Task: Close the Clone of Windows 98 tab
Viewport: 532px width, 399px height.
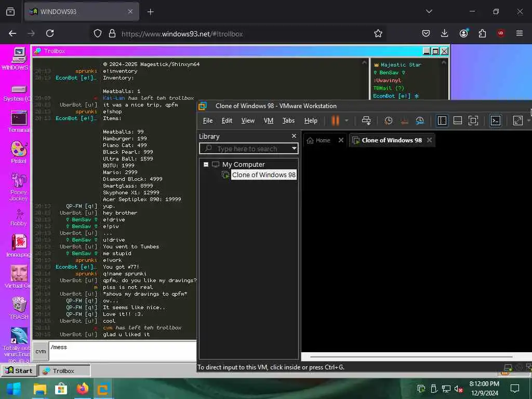Action: point(429,140)
